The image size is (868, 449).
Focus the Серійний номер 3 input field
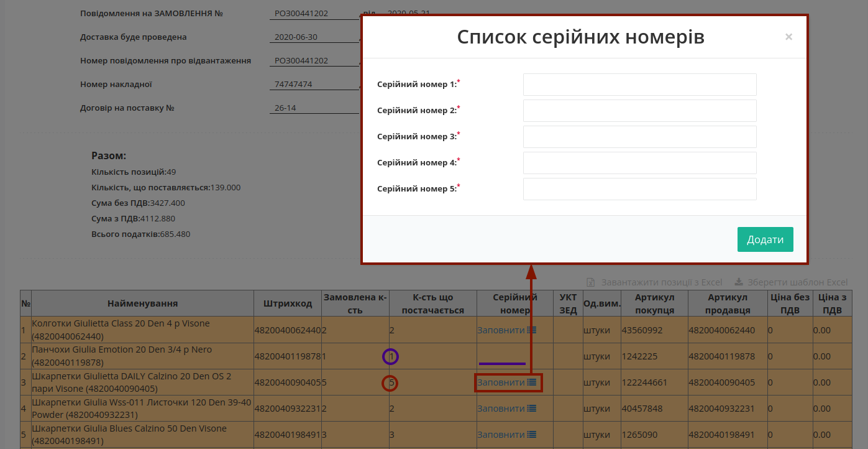(x=639, y=137)
